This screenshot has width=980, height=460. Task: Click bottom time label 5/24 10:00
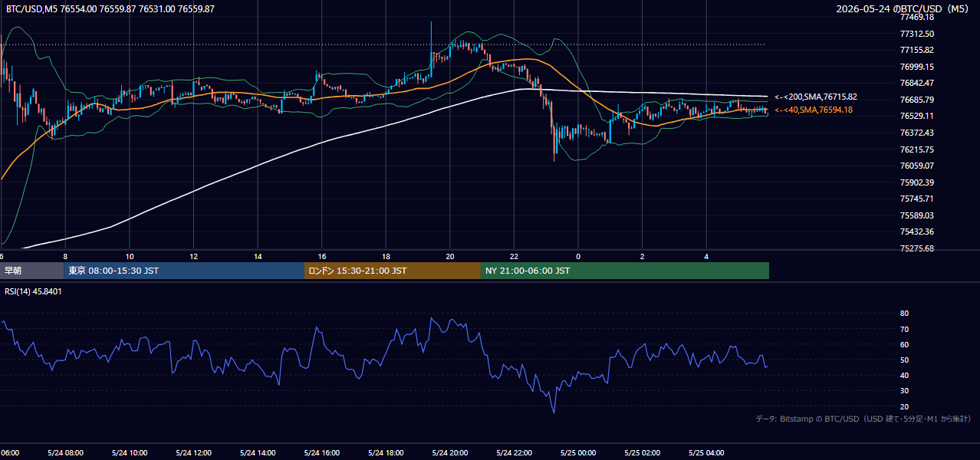129,453
